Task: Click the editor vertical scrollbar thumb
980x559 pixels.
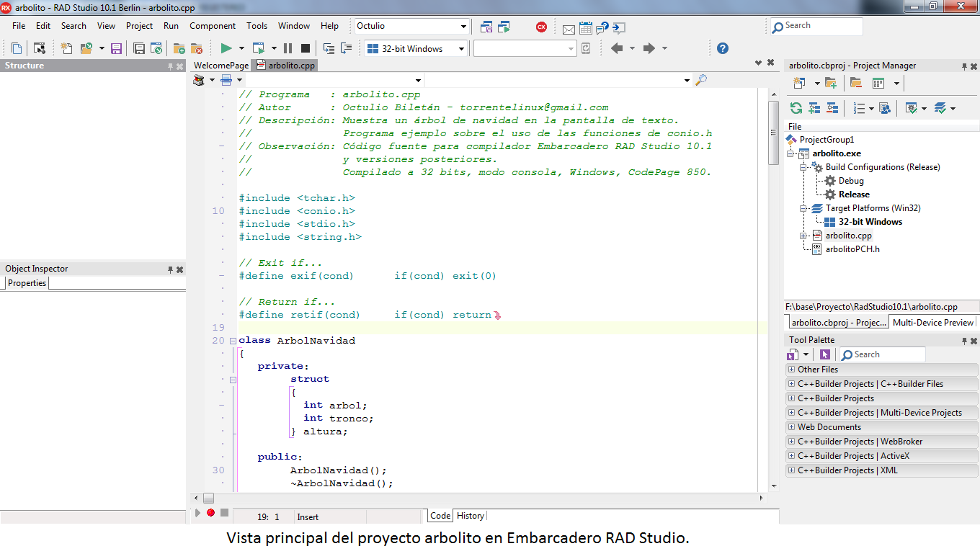Action: (x=773, y=133)
